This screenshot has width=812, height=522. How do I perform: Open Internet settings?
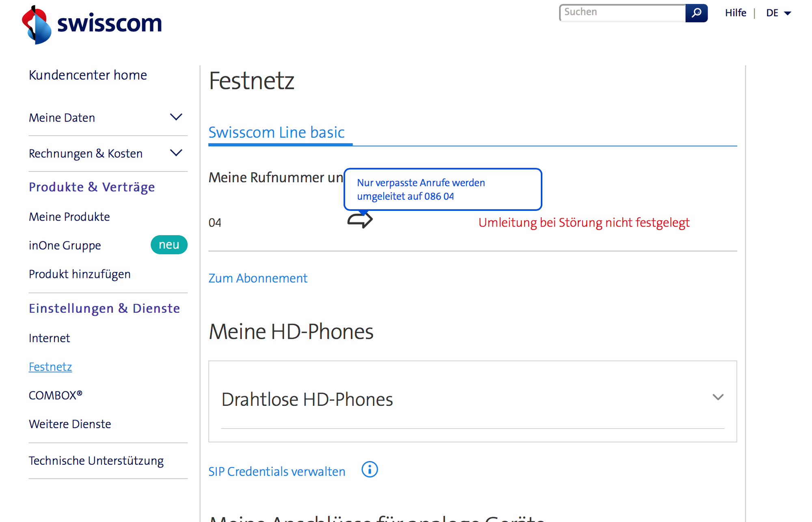(50, 338)
